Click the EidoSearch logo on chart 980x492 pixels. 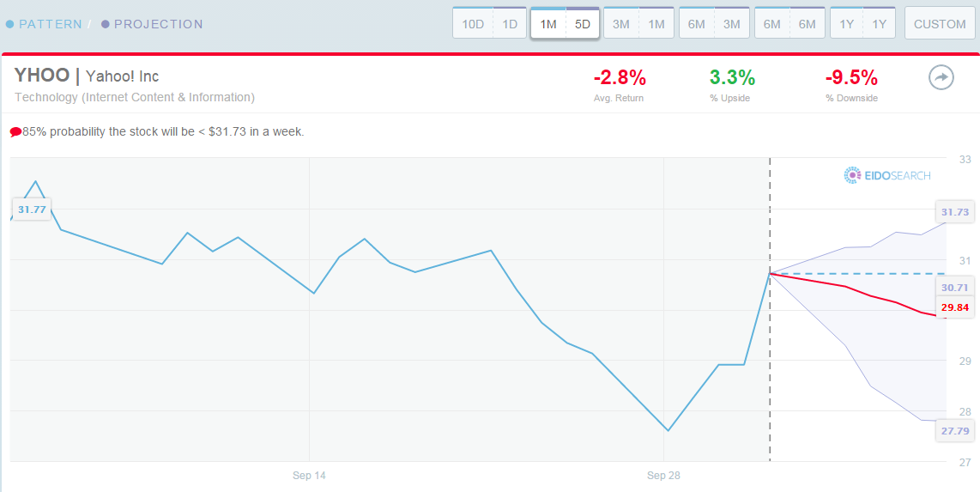(x=886, y=176)
